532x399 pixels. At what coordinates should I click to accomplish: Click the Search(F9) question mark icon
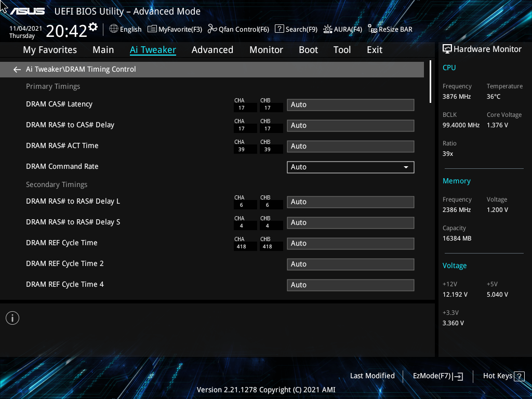[279, 29]
